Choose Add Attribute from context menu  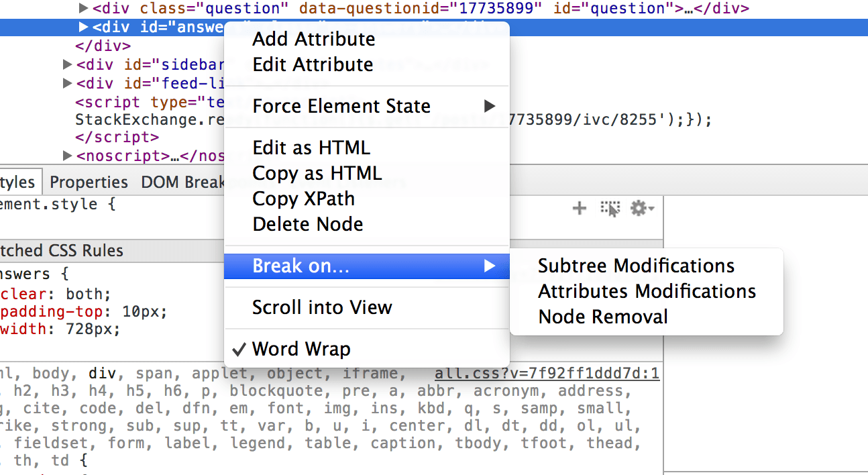(x=367, y=39)
